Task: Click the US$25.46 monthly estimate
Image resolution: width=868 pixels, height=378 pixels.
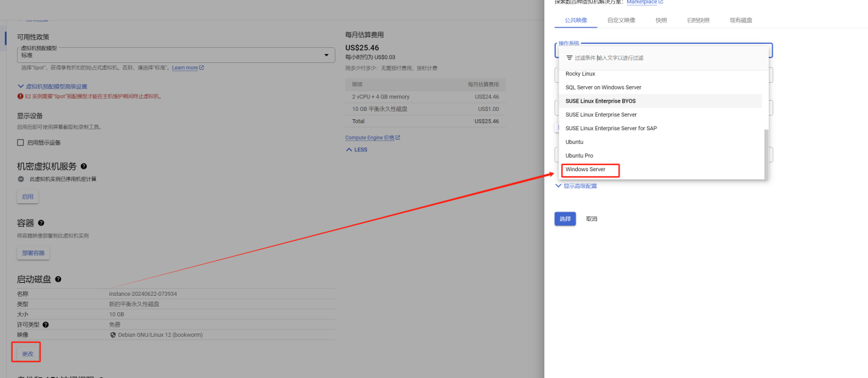Action: pyautogui.click(x=362, y=48)
